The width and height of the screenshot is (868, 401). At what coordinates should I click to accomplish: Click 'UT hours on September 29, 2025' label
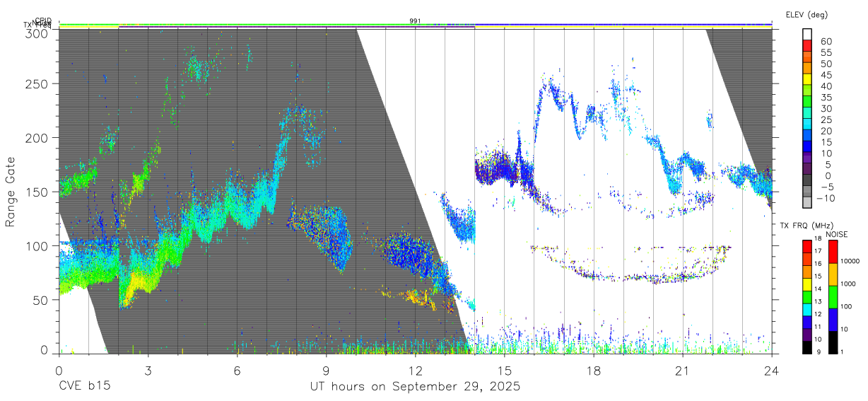(415, 387)
